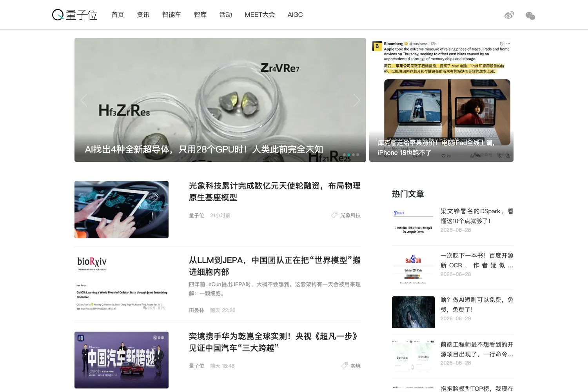The height and width of the screenshot is (392, 588).
Task: Click the Baidu OCR hot article thumbnail
Action: (413, 268)
